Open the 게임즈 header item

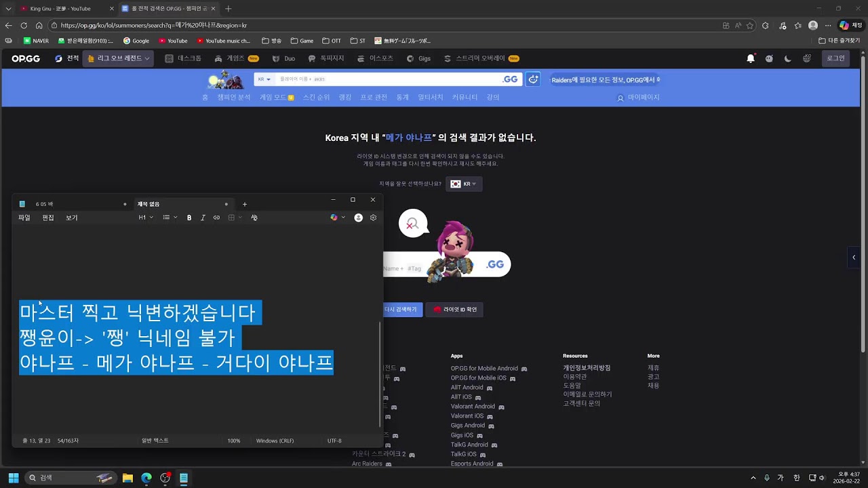(237, 58)
